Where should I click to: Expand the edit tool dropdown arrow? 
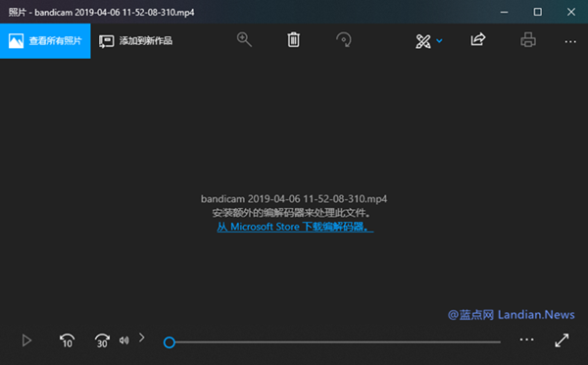click(439, 40)
